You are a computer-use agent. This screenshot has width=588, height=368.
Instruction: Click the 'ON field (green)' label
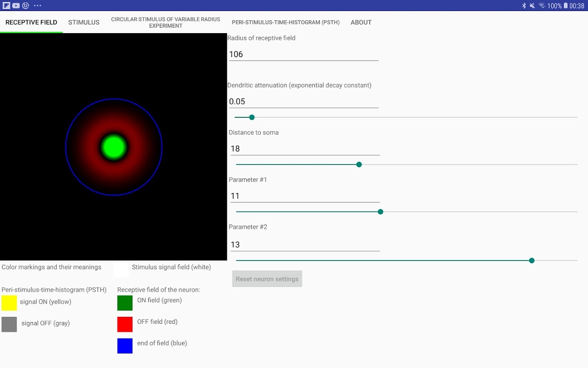(159, 300)
